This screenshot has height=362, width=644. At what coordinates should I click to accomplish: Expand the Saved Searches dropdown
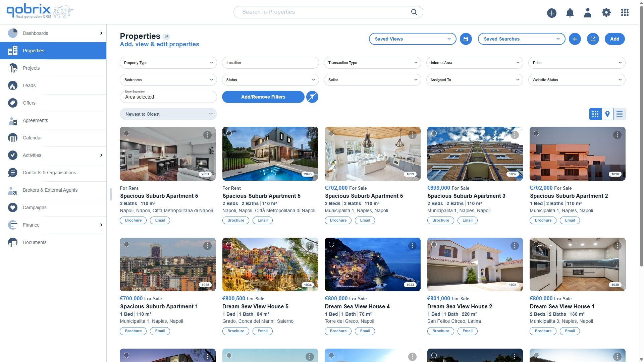(x=521, y=39)
